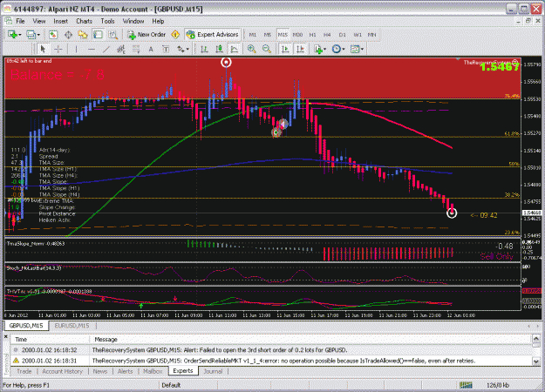Select the Fibonacci Retracement tool
Image resolution: width=545 pixels, height=392 pixels.
[136, 50]
